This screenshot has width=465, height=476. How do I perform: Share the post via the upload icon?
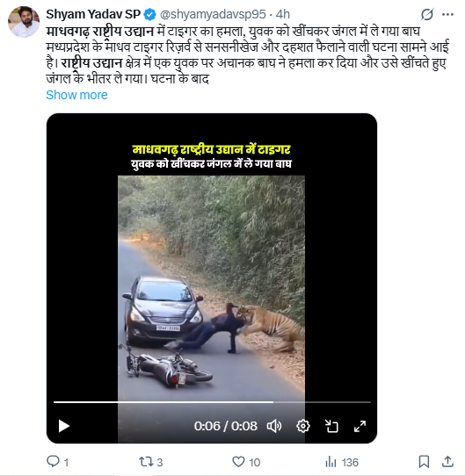point(447,461)
